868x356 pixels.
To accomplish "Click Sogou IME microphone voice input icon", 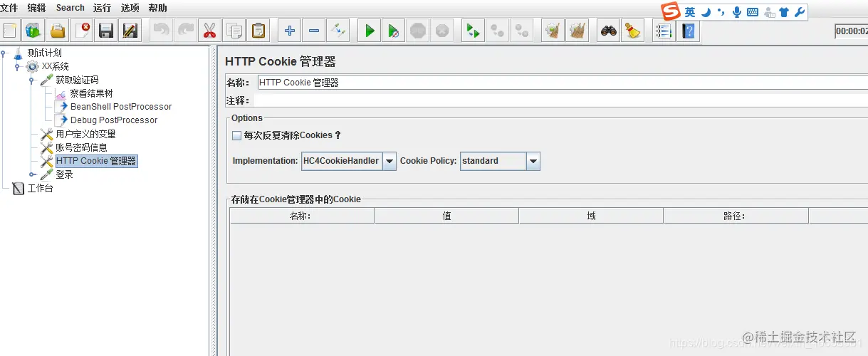I will [x=737, y=12].
